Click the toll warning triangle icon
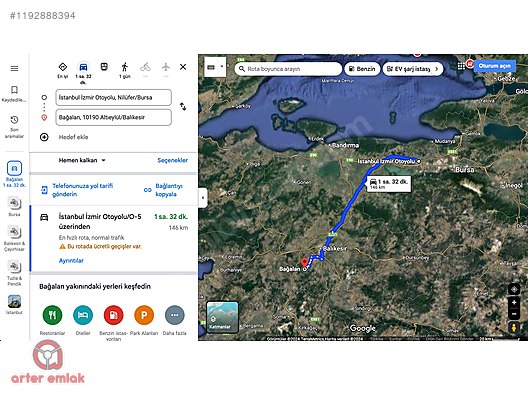 pos(62,246)
